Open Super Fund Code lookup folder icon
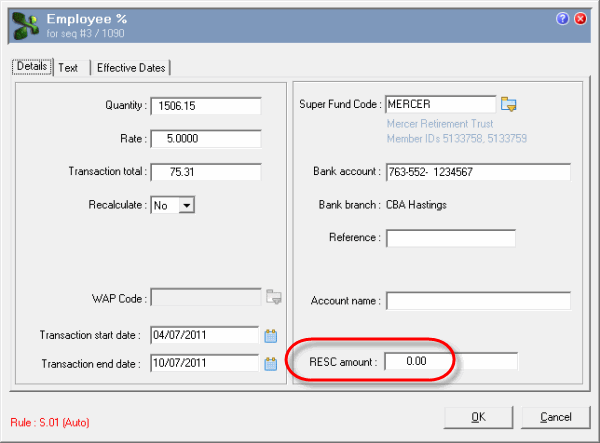Viewport: 600px width, 443px height. [510, 104]
